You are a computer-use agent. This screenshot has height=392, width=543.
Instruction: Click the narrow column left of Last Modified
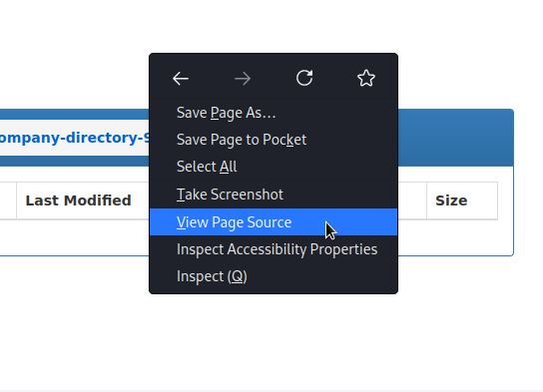8,200
